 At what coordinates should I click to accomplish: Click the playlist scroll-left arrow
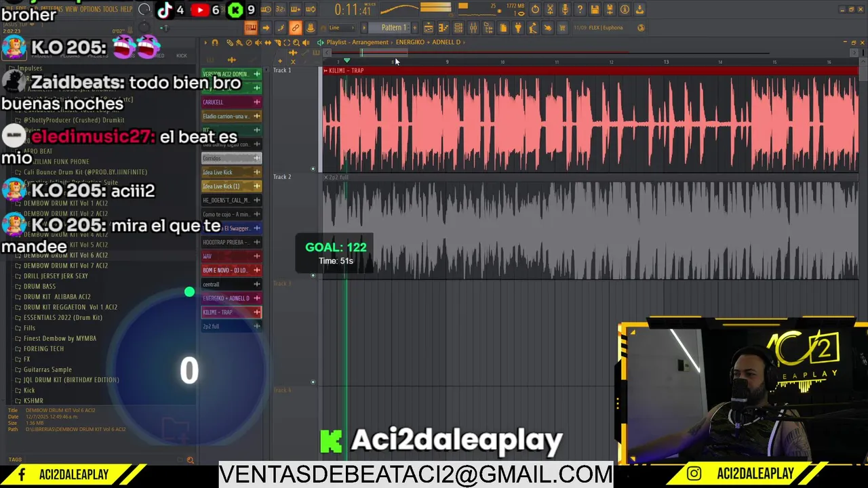point(326,52)
